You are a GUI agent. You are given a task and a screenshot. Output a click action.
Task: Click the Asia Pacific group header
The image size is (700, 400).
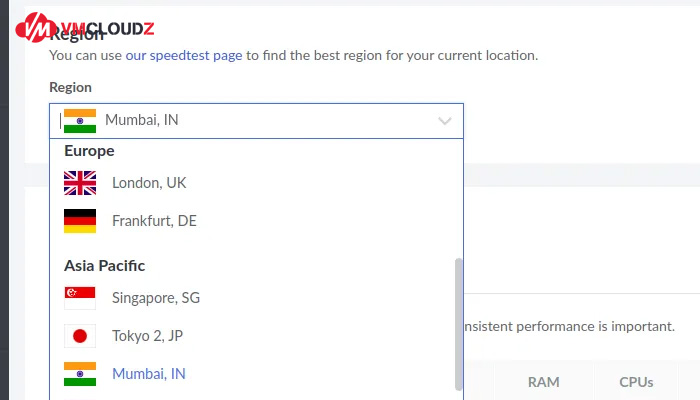pyautogui.click(x=104, y=266)
